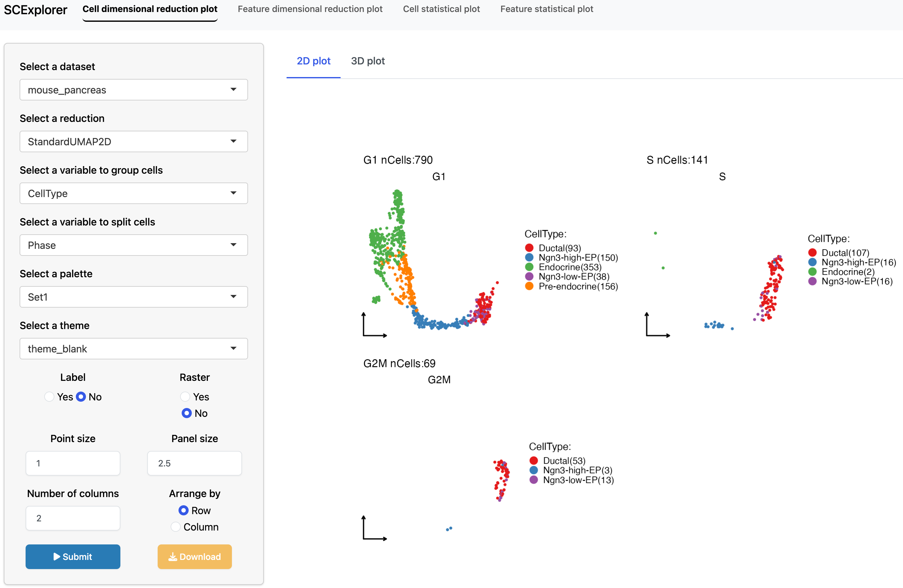The image size is (903, 588).
Task: Enable Label Yes radio option
Action: pyautogui.click(x=49, y=397)
